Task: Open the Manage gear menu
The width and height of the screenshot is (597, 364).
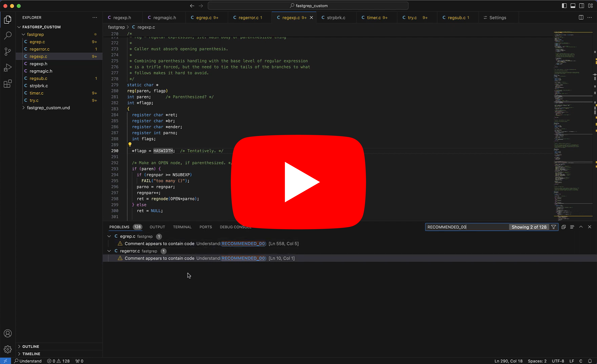Action: click(x=8, y=349)
